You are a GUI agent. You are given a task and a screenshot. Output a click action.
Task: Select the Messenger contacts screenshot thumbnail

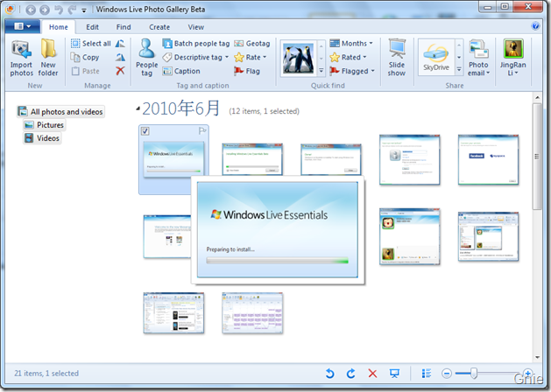coord(409,236)
